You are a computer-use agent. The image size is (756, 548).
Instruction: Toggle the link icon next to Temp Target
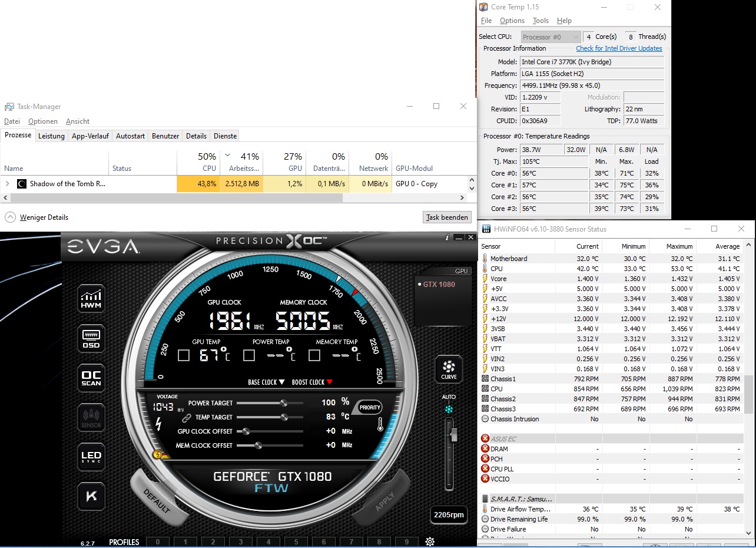(x=187, y=418)
